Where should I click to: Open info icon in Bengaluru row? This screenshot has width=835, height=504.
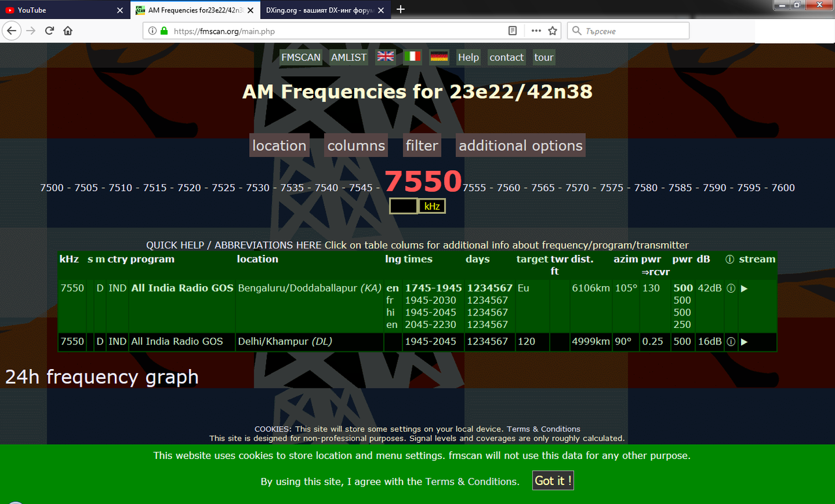point(731,288)
